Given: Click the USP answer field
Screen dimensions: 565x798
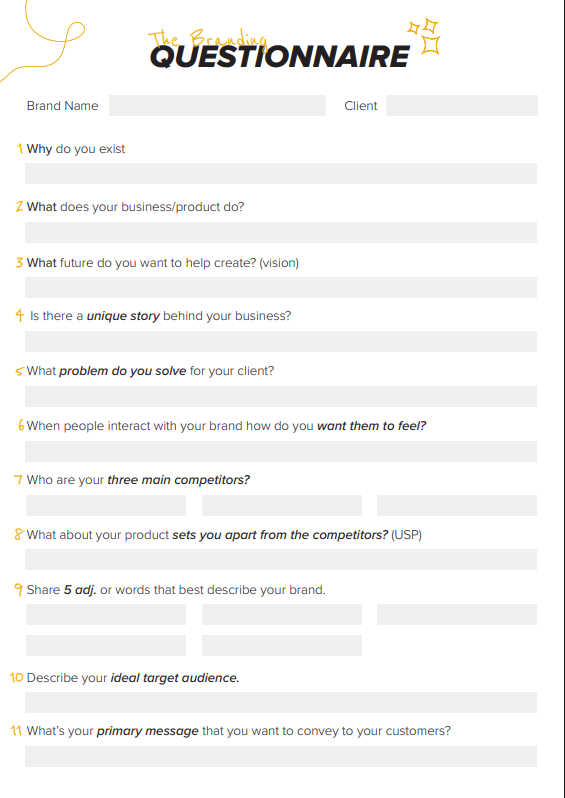Looking at the screenshot, I should [x=281, y=559].
